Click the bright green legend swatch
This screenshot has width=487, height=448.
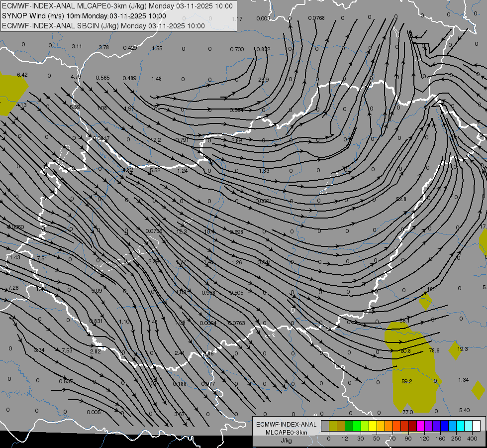coord(357,426)
